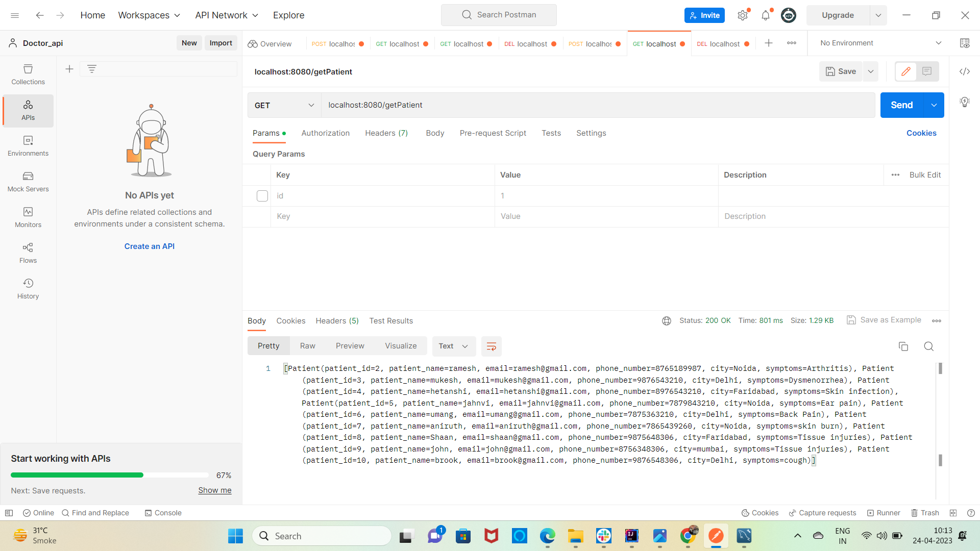Click the search response icon
This screenshot has height=551, width=980.
coord(928,346)
